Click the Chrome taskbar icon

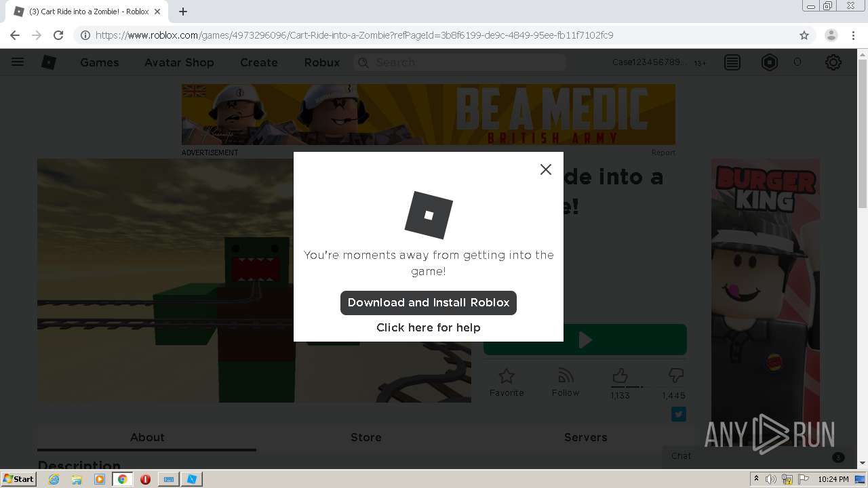[123, 479]
